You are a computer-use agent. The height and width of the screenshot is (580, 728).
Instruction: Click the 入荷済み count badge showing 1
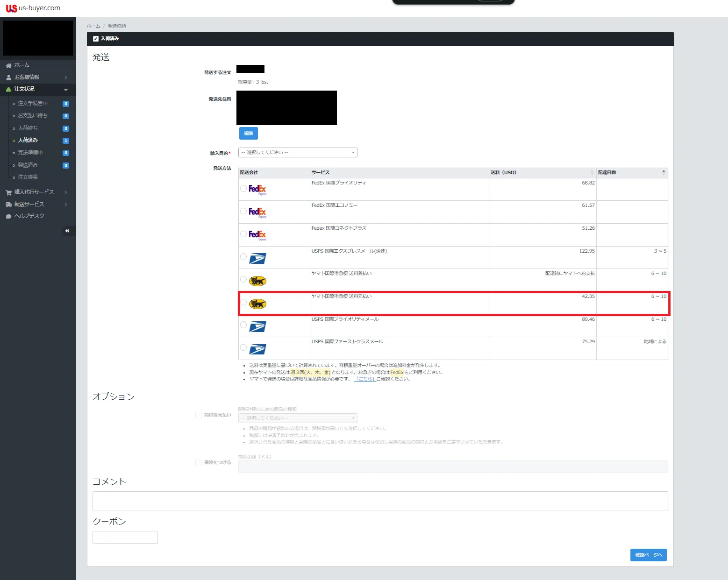[x=66, y=141]
